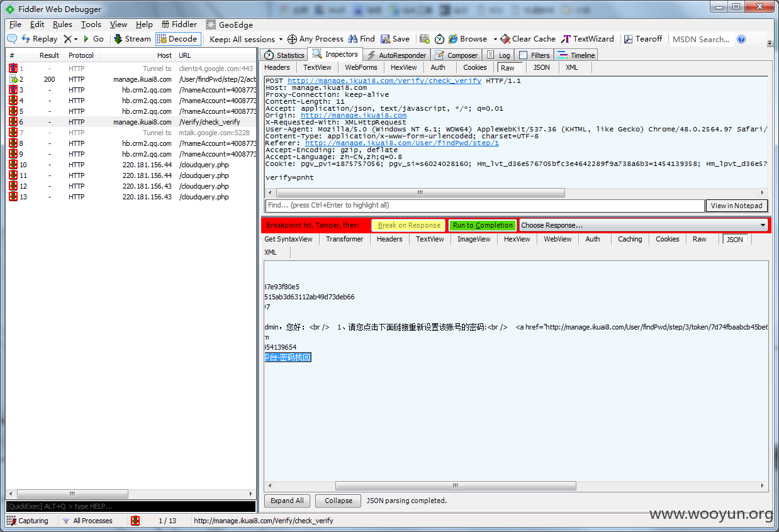Select session 13 cloudquery.php breakpoint icon

click(13, 197)
